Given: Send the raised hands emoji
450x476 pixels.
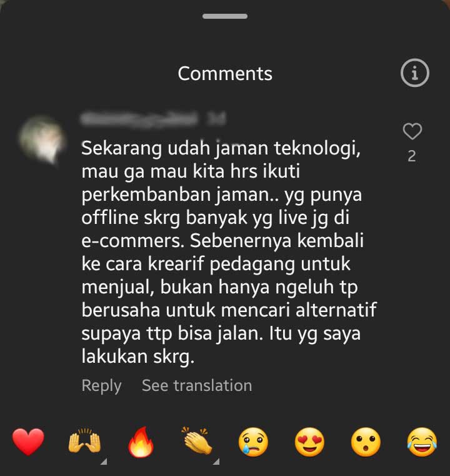Looking at the screenshot, I should [84, 440].
